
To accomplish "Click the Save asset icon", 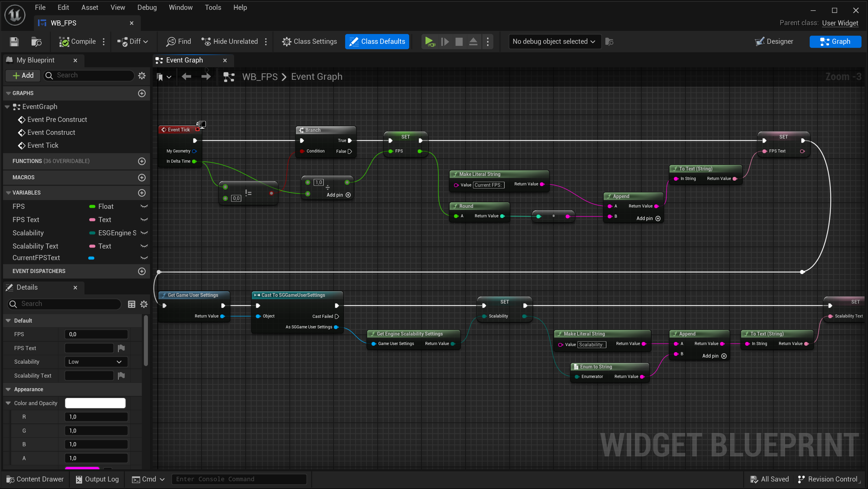I will click(14, 41).
